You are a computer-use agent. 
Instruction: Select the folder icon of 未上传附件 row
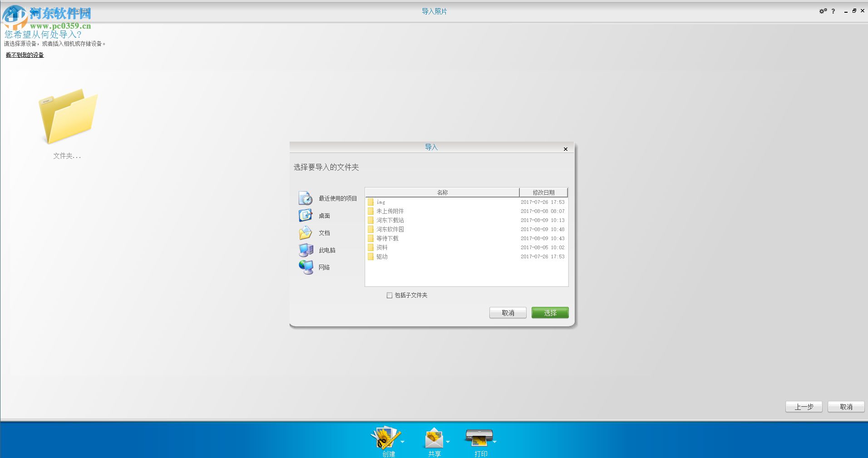tap(370, 211)
